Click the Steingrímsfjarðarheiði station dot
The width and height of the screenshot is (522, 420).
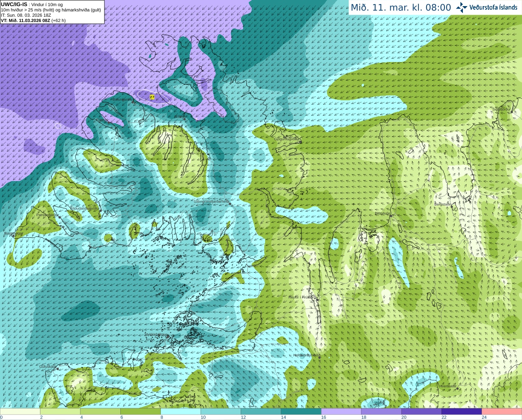coord(230,203)
